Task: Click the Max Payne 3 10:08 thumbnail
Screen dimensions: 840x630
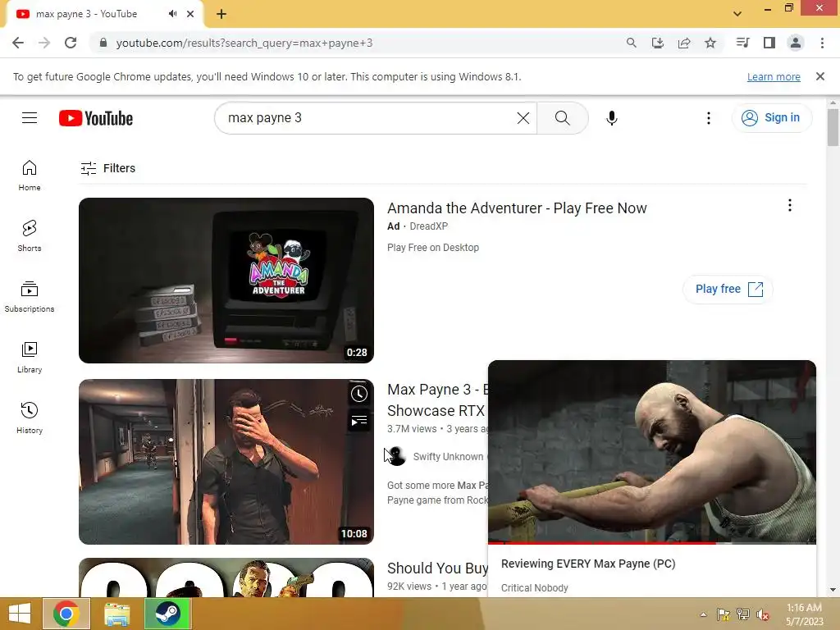Action: click(x=226, y=462)
